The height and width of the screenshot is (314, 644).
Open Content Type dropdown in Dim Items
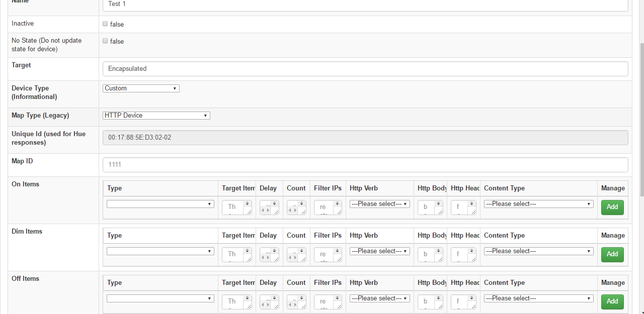538,251
